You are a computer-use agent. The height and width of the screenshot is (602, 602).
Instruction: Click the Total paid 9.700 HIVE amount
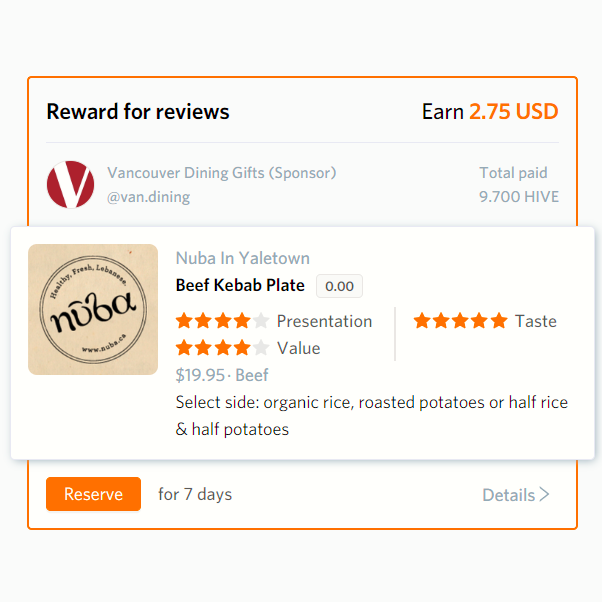[x=519, y=197]
